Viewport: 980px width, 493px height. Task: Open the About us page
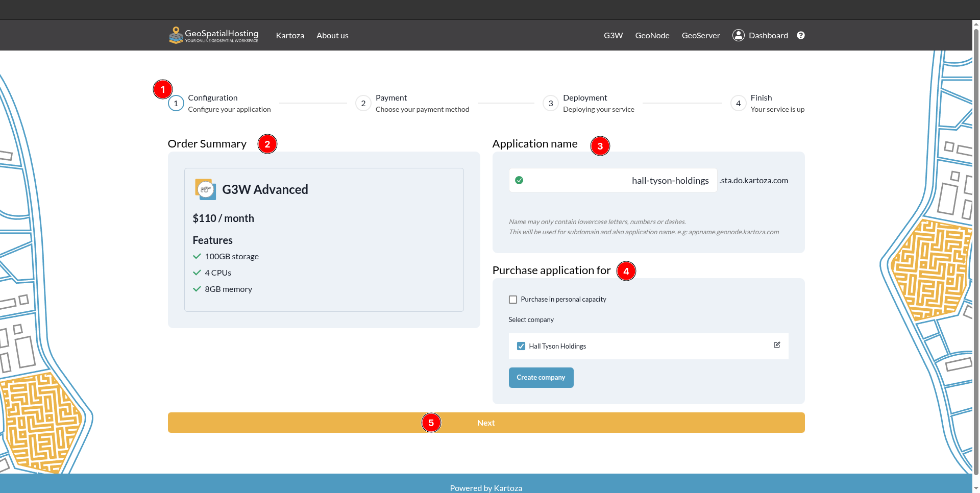click(x=332, y=35)
